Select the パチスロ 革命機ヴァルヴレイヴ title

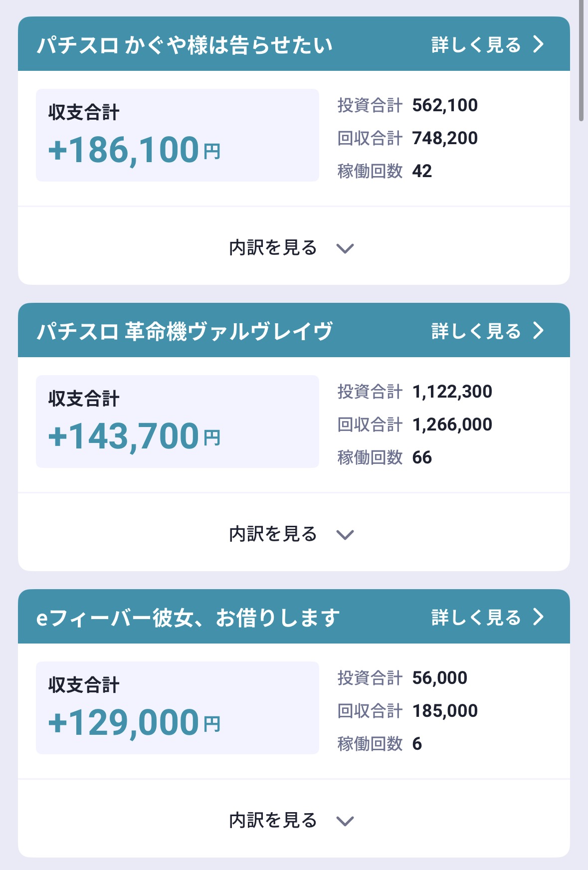pos(185,331)
